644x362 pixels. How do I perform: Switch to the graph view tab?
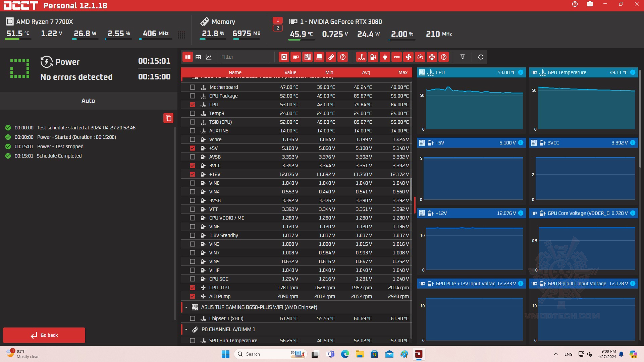tap(209, 57)
